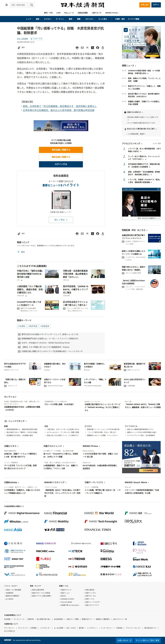Open the NIKKEI Digital Governance logo

coord(22,513)
